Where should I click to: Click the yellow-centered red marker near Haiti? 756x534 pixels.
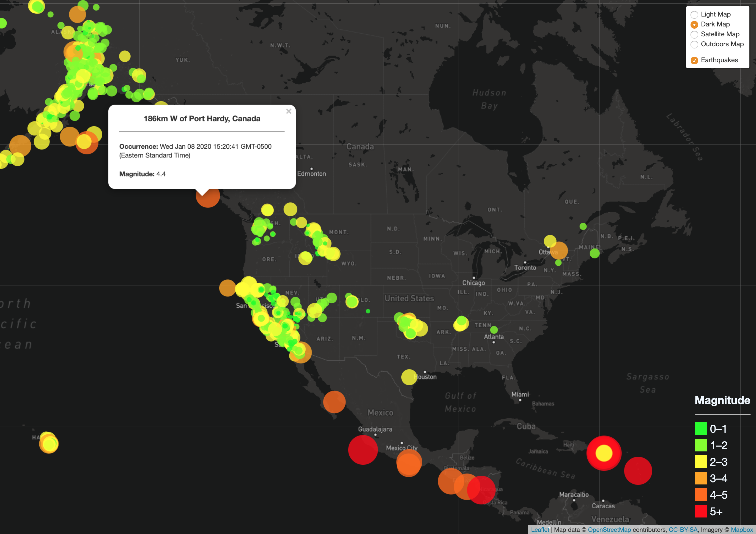click(604, 453)
